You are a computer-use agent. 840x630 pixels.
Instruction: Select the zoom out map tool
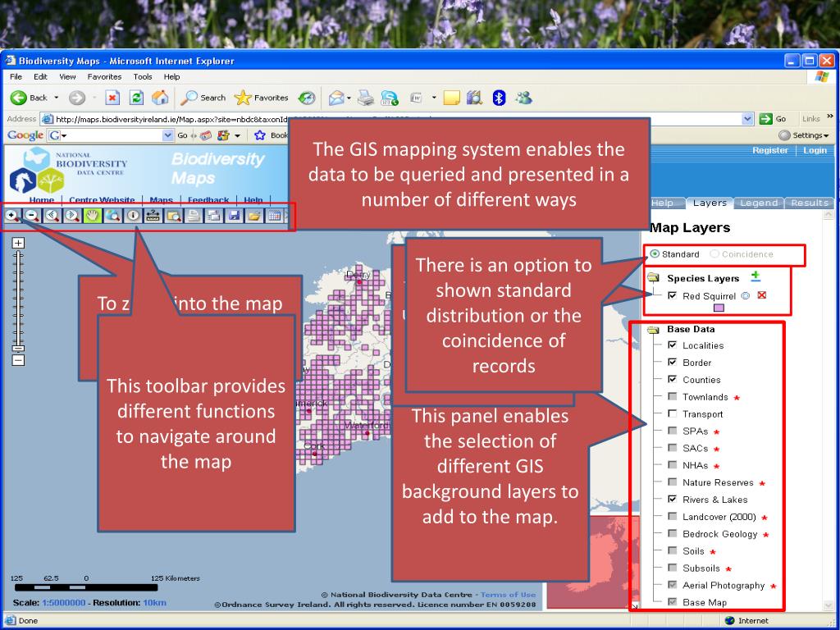click(32, 216)
